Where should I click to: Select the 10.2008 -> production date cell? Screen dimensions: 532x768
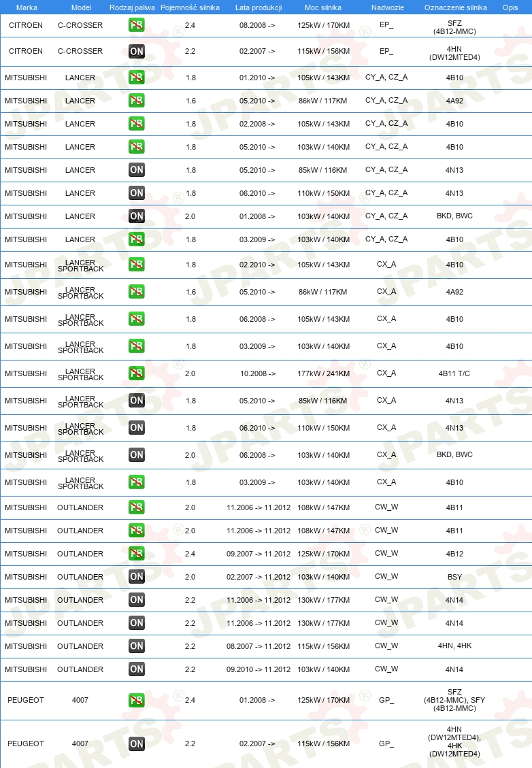click(258, 373)
